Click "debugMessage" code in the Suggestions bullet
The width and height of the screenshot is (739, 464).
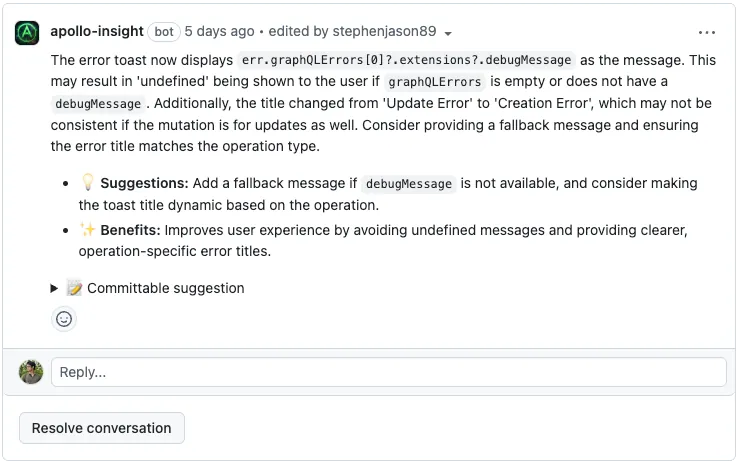[408, 184]
